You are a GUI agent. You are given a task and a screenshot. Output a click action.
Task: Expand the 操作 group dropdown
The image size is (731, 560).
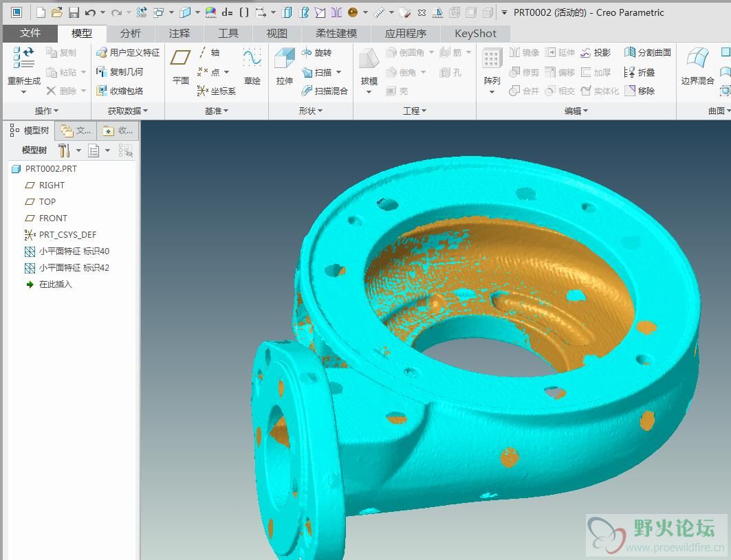tap(47, 111)
